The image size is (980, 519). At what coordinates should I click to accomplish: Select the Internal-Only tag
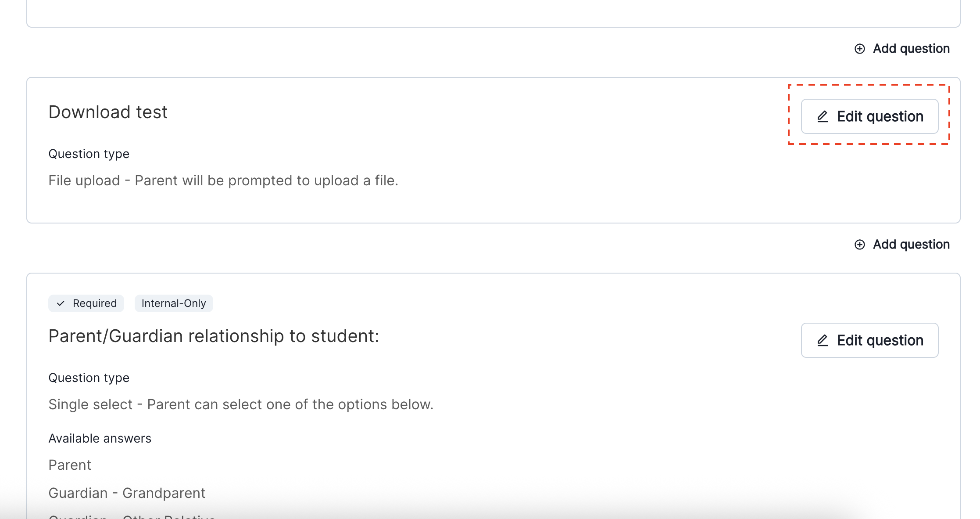pos(174,303)
